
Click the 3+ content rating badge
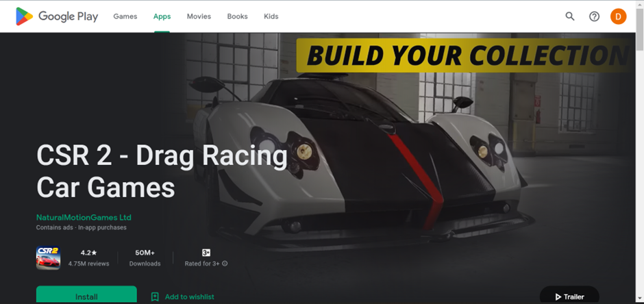click(206, 253)
